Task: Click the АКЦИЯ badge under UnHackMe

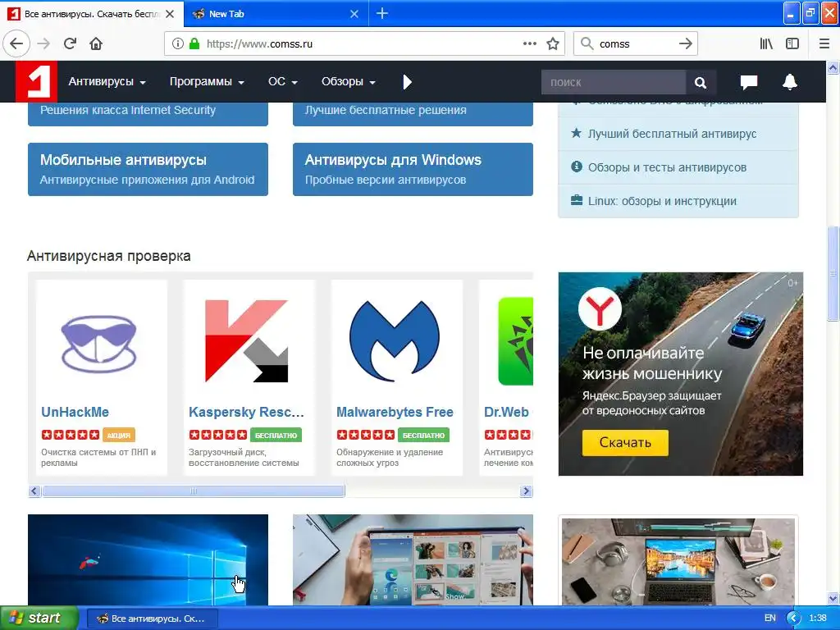Action: 118,435
